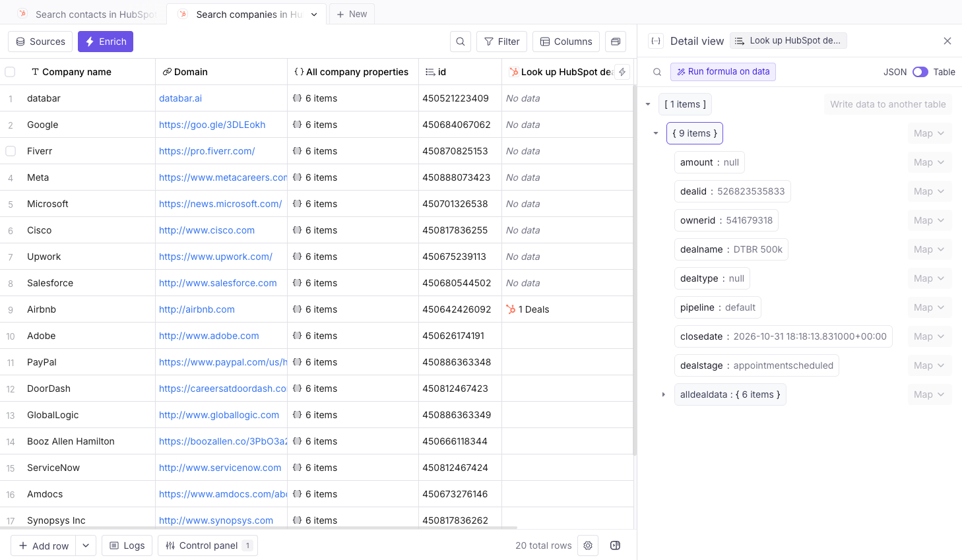Screen dimensions: 962x560
Task: Switch to Search contacts in HubSpot tab
Action: 88,14
